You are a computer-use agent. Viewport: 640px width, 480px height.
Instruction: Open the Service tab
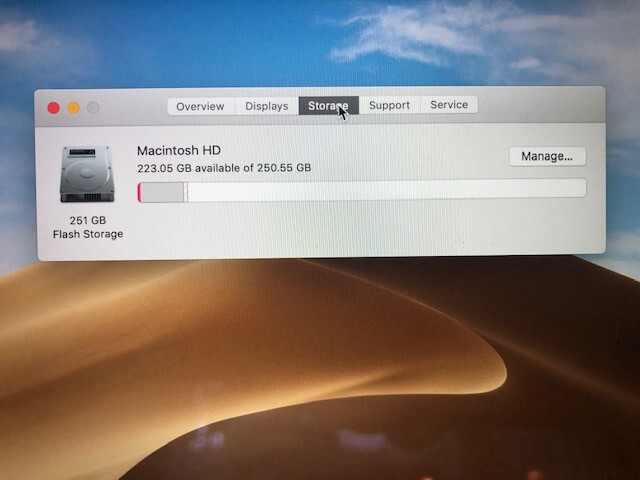pyautogui.click(x=449, y=105)
